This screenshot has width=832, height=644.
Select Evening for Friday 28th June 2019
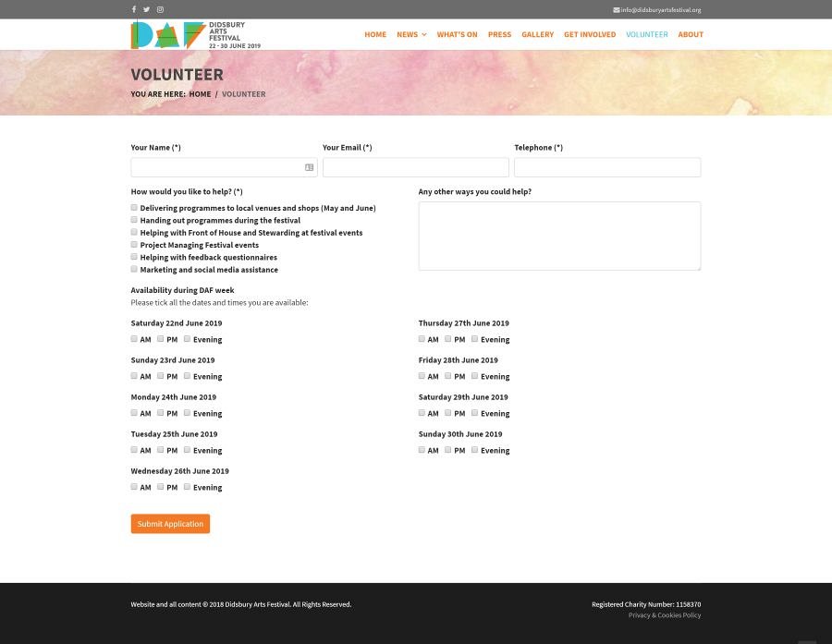[x=474, y=376]
